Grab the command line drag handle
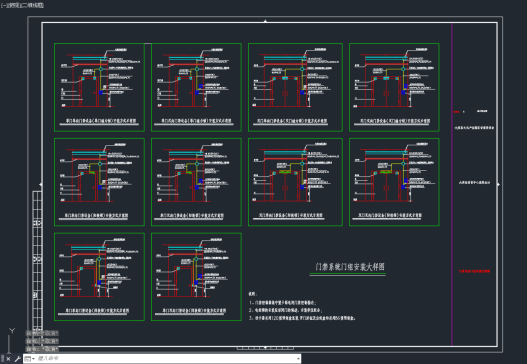The image size is (527, 364). pos(2,359)
